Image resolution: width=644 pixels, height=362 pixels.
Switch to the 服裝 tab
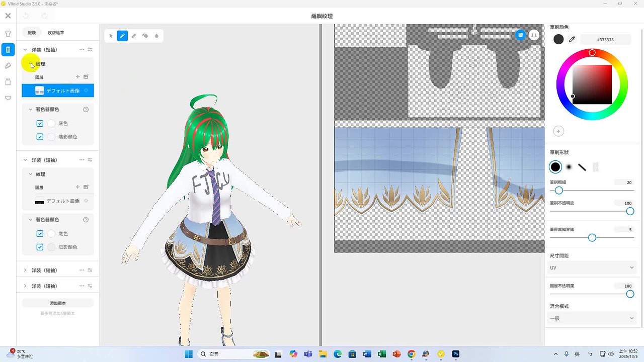[32, 32]
